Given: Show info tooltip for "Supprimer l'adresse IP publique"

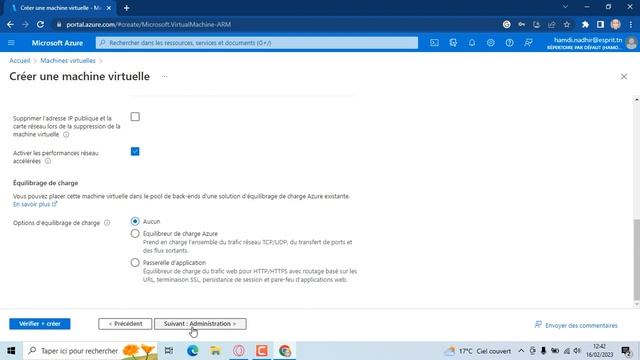Looking at the screenshot, I should (66, 134).
